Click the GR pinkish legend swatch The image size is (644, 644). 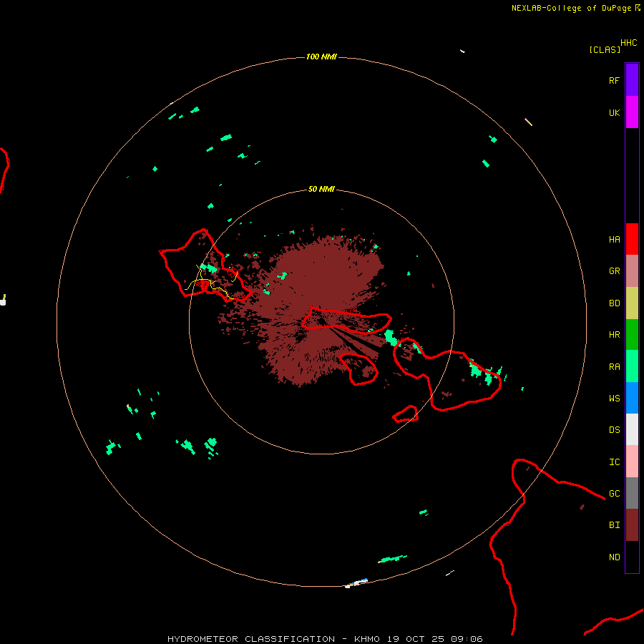(632, 271)
